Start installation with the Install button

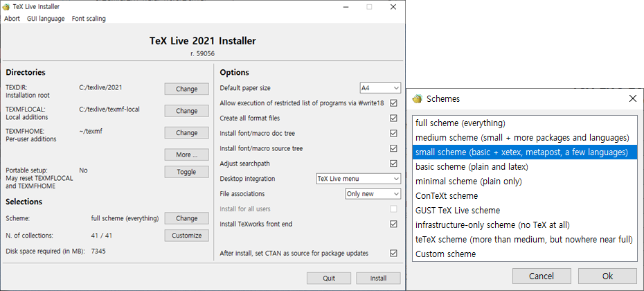tap(378, 279)
